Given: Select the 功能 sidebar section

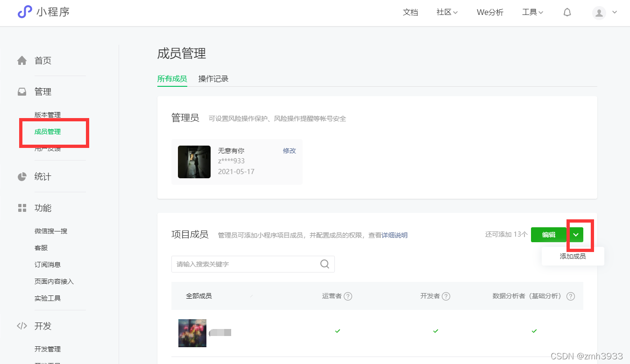Looking at the screenshot, I should [43, 208].
